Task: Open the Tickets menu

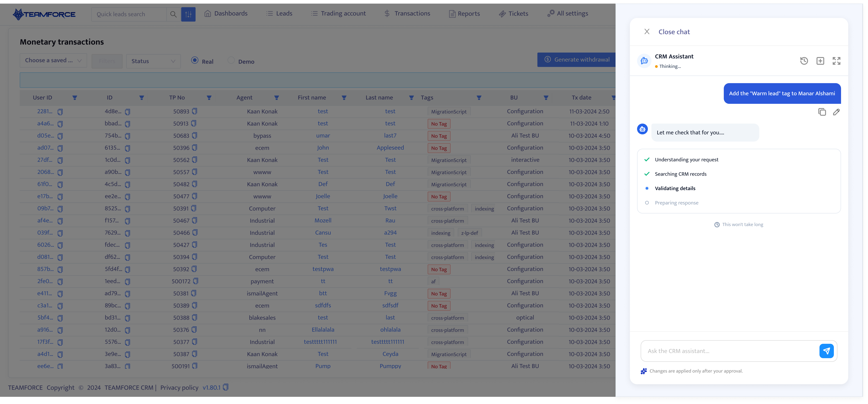Action: 513,14
